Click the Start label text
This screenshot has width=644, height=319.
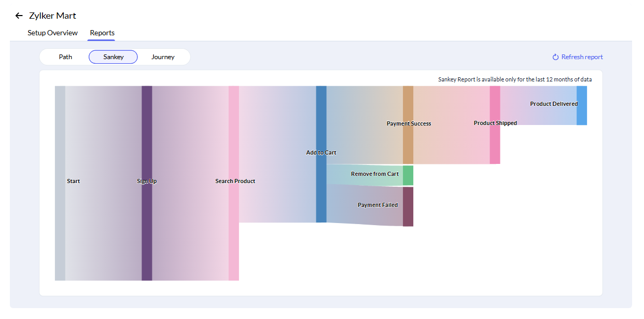click(73, 182)
